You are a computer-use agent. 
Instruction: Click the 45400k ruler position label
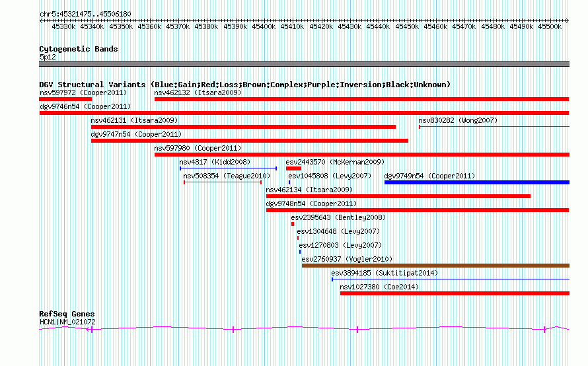pos(264,26)
